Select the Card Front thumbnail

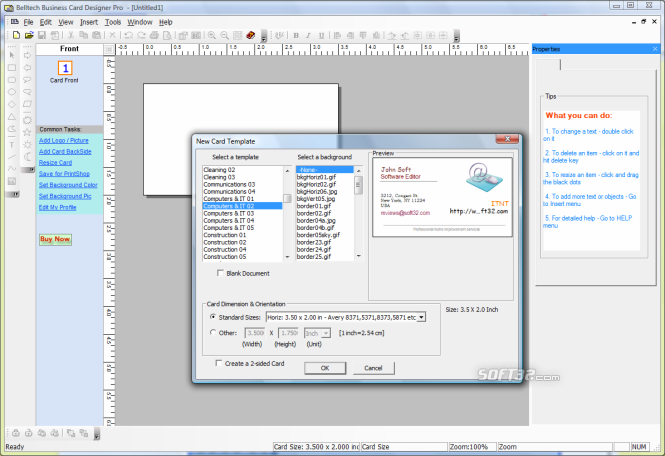coord(65,68)
